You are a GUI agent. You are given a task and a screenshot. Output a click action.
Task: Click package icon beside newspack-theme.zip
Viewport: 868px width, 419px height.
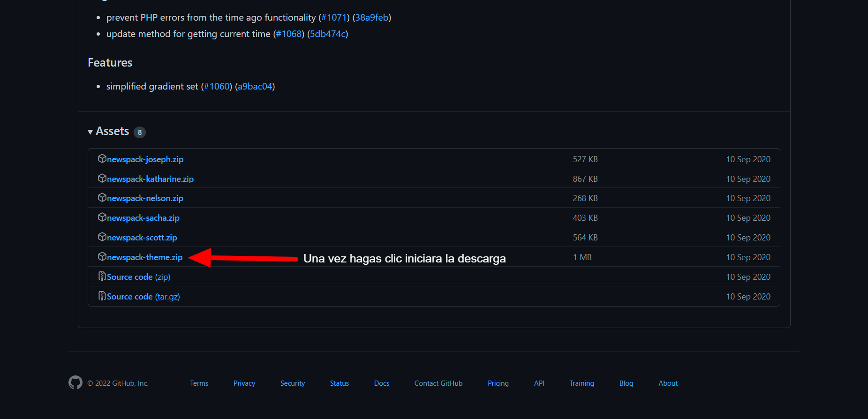[102, 256]
